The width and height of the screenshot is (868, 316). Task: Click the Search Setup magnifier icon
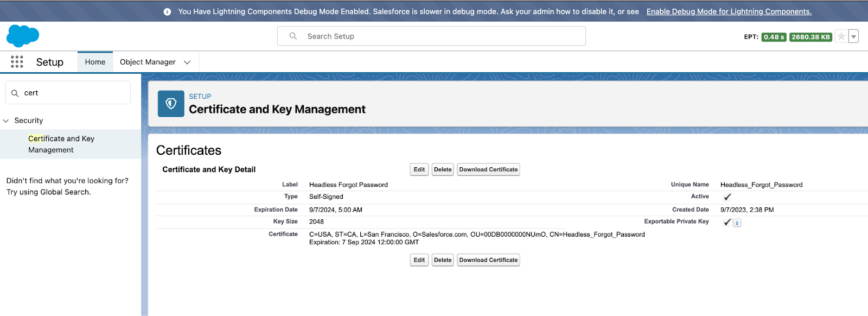coord(293,36)
